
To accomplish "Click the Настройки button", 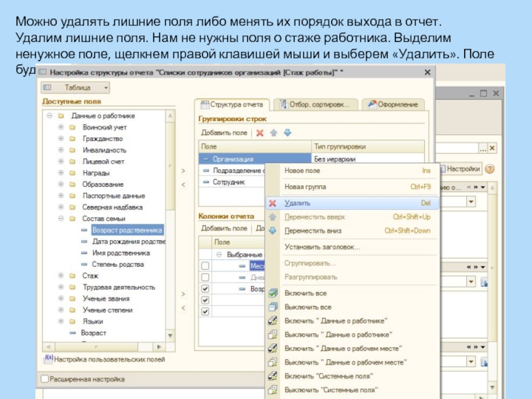I will click(462, 169).
